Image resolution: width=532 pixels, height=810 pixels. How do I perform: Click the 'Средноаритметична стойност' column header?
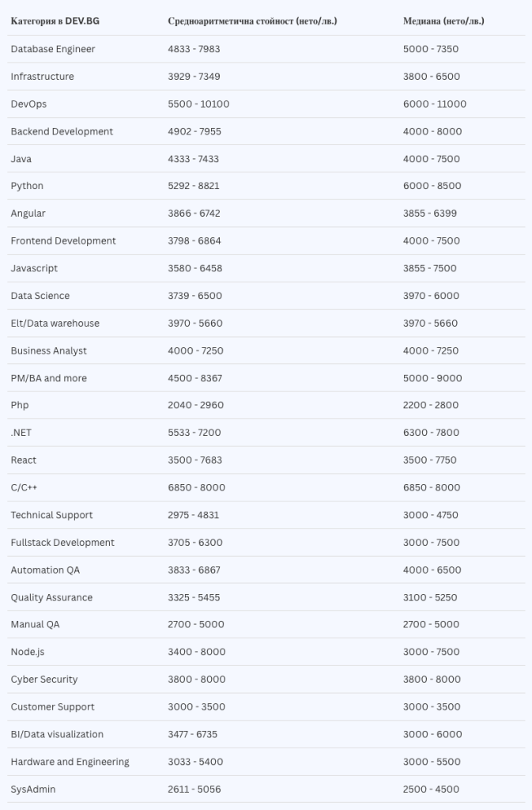pos(252,21)
